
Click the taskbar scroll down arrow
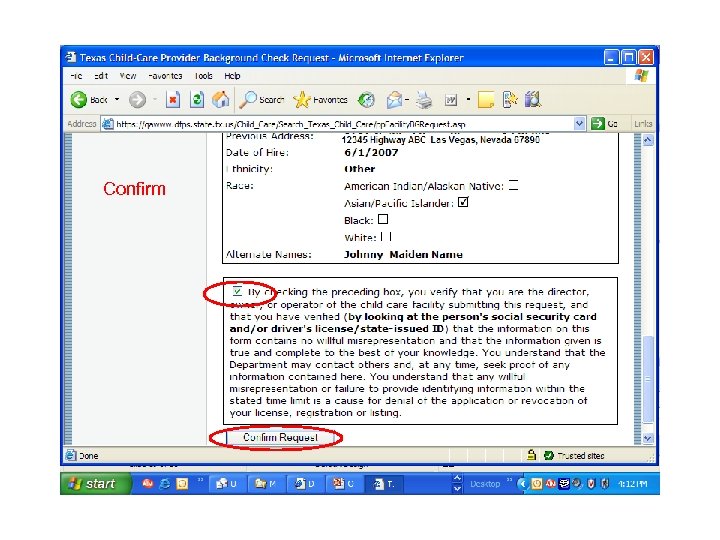457,489
